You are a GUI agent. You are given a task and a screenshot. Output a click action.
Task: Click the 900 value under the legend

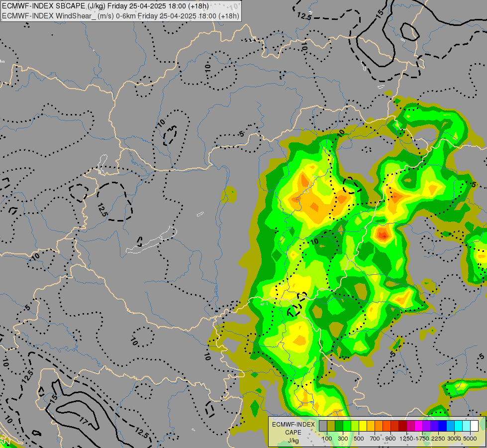[390, 439]
